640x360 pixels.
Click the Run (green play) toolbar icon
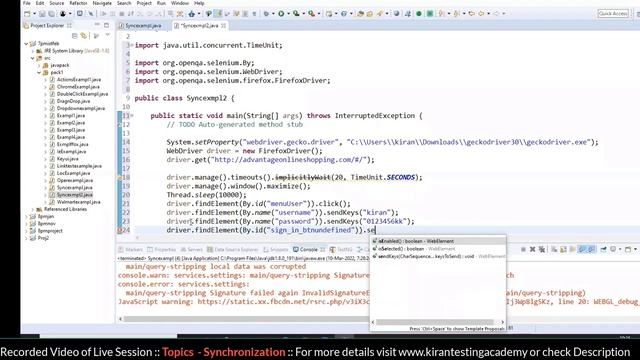pos(281,14)
